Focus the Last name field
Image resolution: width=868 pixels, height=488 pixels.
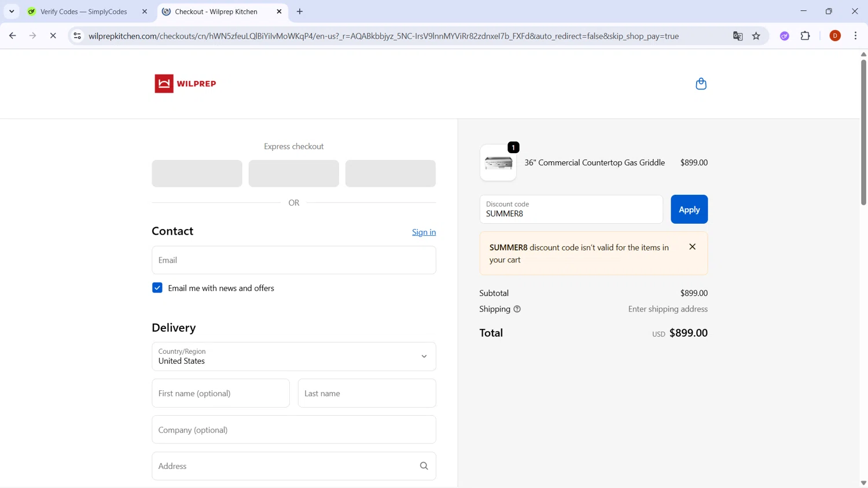(x=367, y=393)
